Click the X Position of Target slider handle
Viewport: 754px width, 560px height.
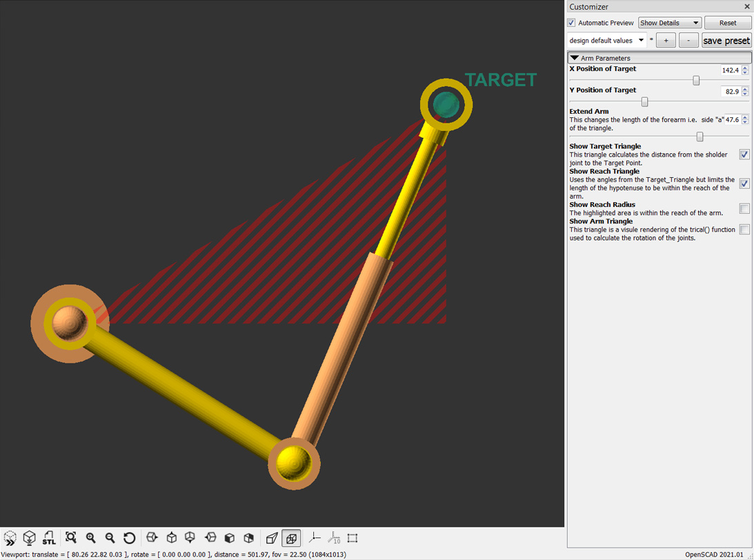coord(696,81)
